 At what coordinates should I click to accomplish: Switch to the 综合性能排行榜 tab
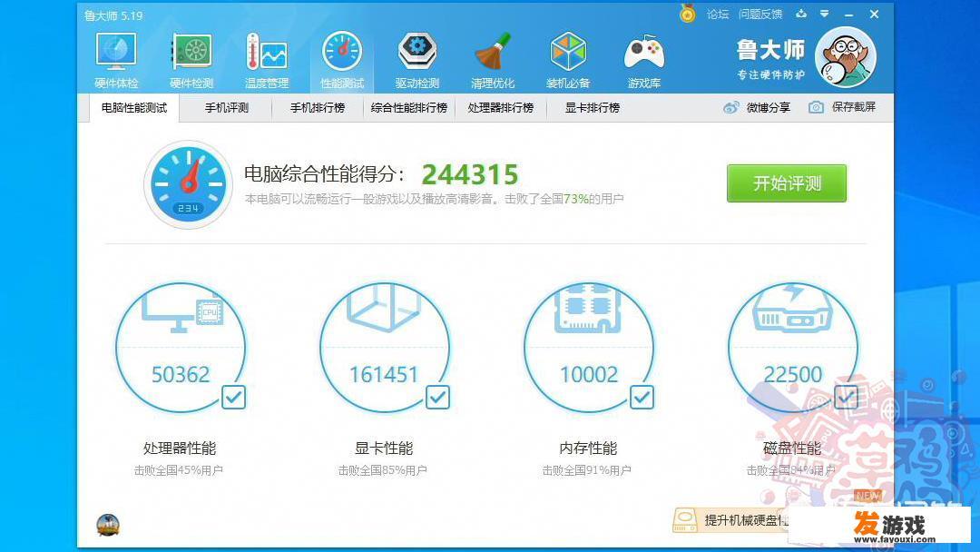pyautogui.click(x=409, y=108)
